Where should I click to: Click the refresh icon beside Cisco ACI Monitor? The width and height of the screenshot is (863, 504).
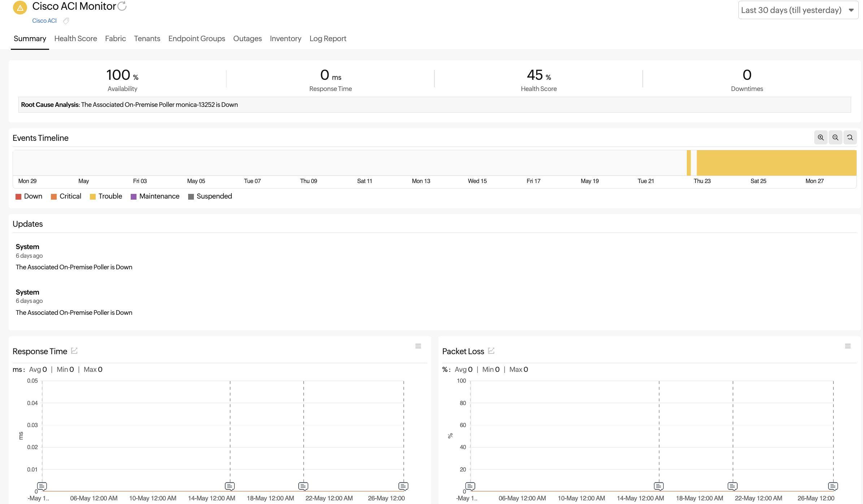click(122, 6)
